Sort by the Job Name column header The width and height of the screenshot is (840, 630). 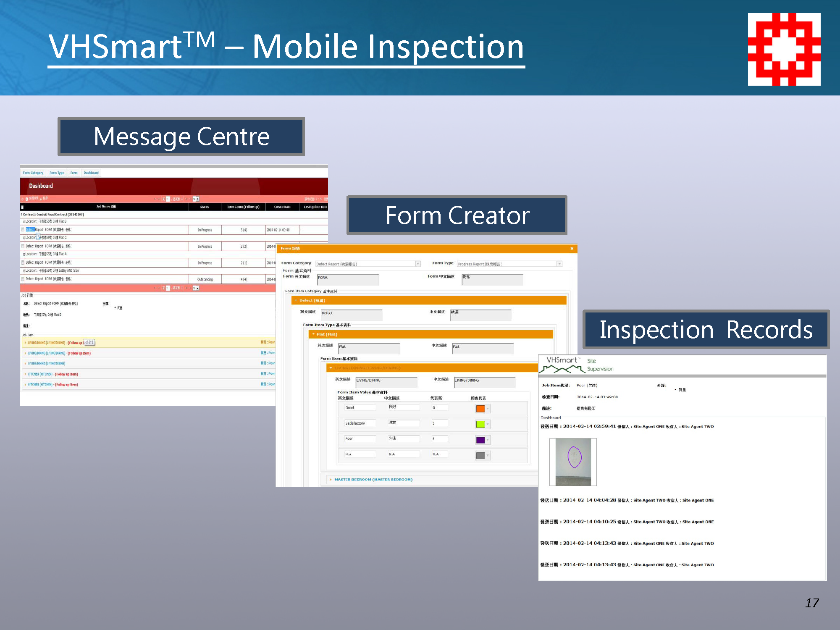(106, 207)
